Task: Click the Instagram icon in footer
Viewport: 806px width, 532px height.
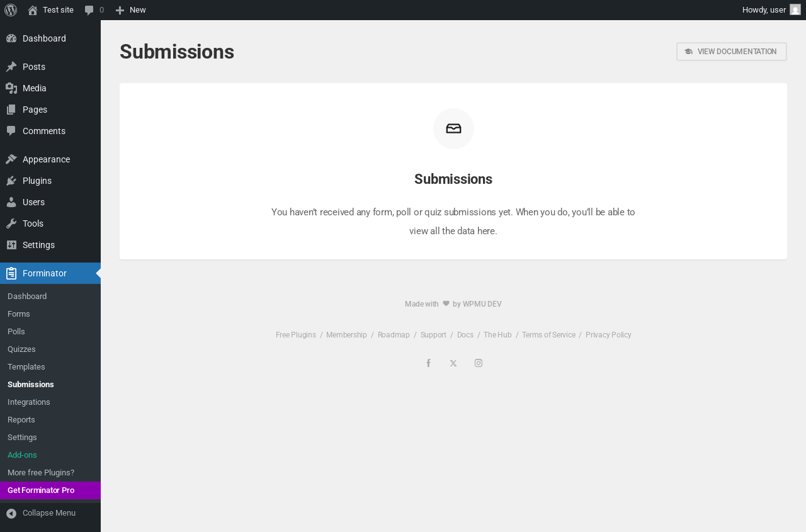Action: pyautogui.click(x=479, y=363)
